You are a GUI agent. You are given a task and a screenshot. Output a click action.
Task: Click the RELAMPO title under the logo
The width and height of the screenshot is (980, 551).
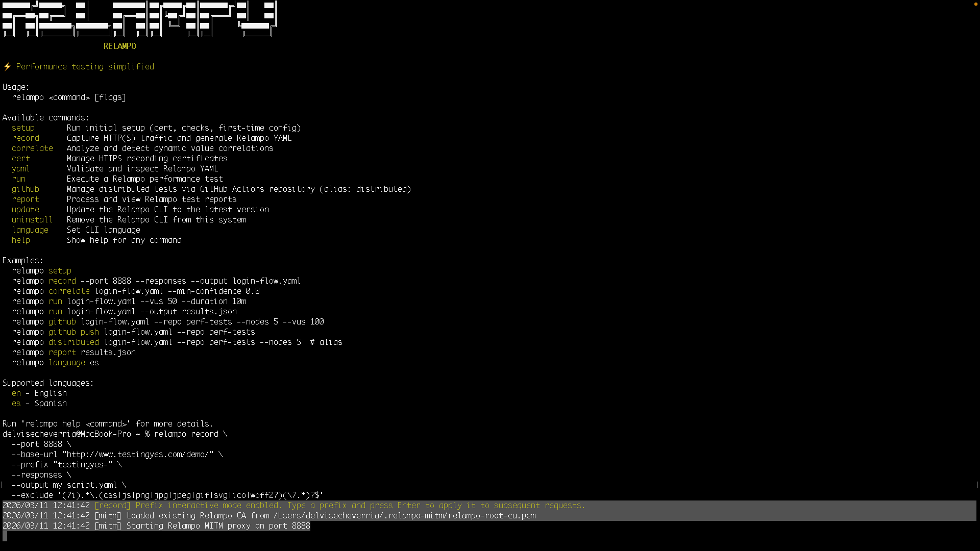click(x=119, y=46)
